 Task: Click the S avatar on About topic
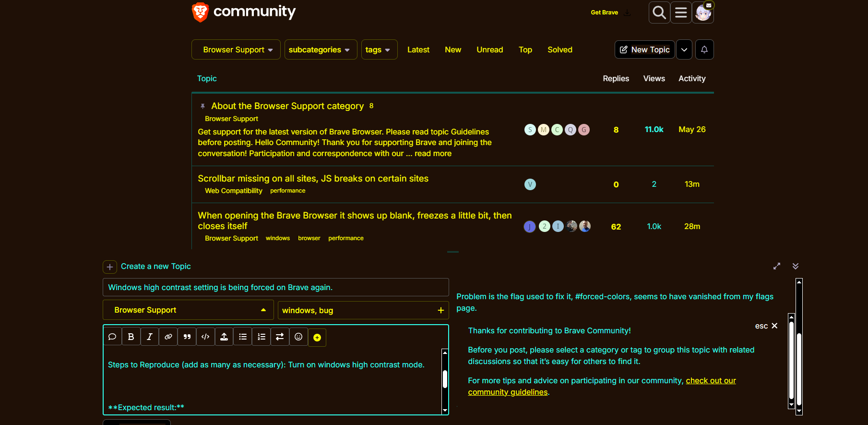[x=530, y=130]
